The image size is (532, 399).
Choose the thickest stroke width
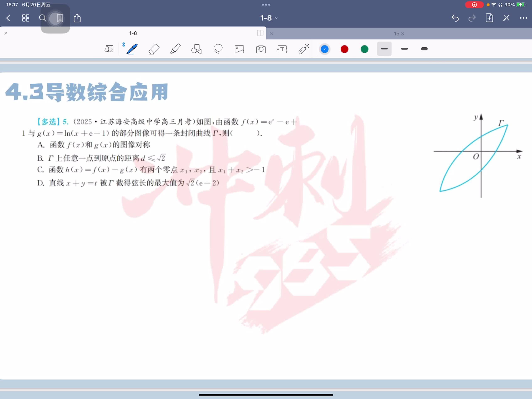424,49
